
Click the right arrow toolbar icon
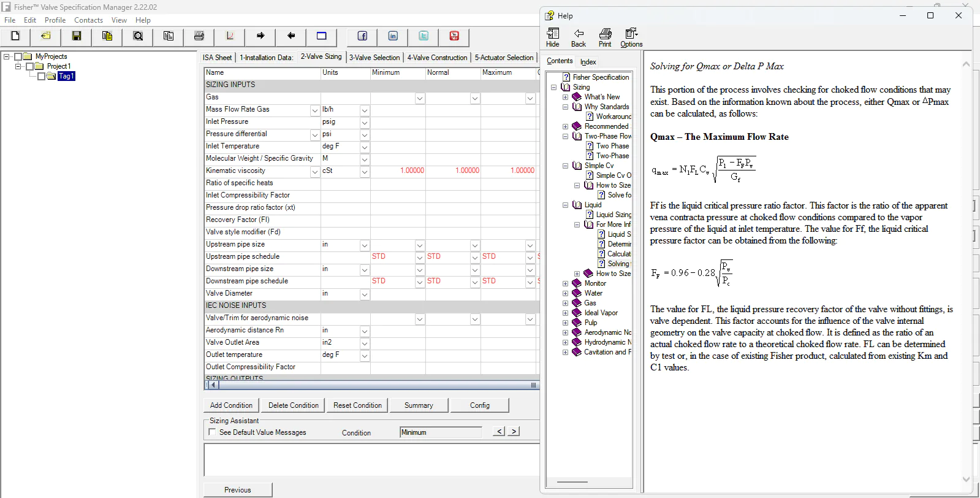[x=260, y=36]
